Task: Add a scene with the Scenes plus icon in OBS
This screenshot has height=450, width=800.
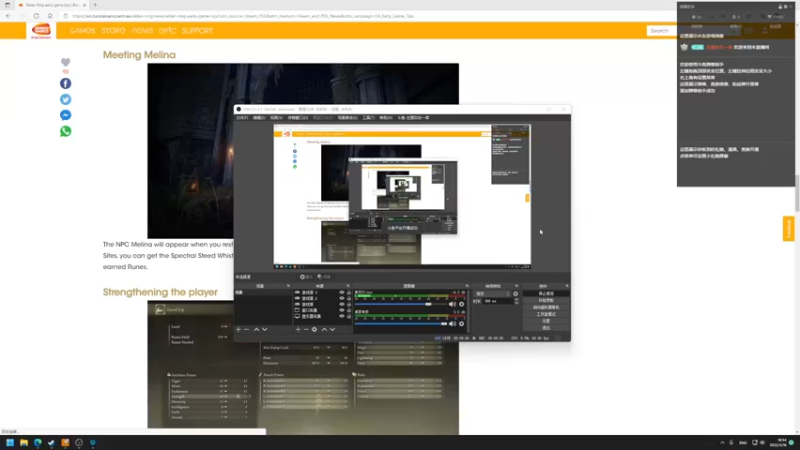Action: 238,330
